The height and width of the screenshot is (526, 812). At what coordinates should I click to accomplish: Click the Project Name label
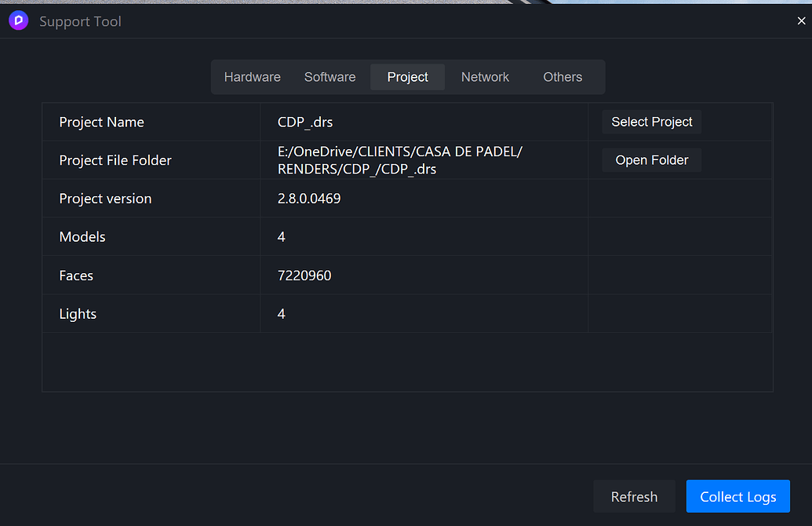(101, 122)
